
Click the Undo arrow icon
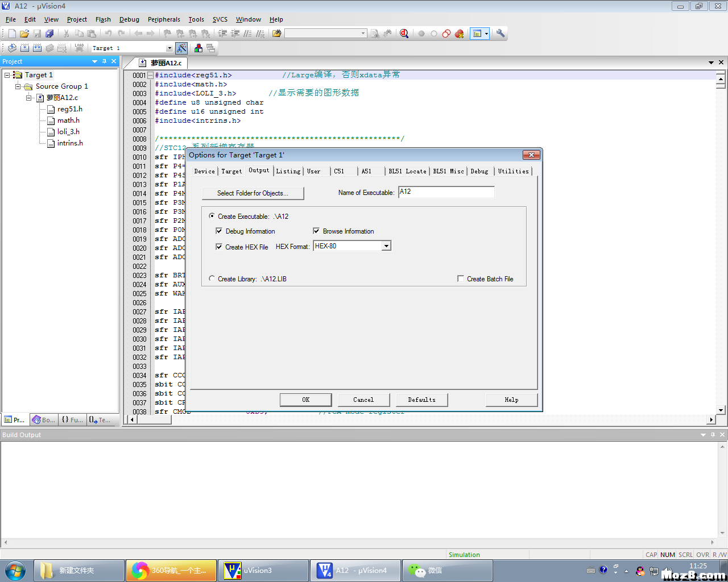coord(108,34)
